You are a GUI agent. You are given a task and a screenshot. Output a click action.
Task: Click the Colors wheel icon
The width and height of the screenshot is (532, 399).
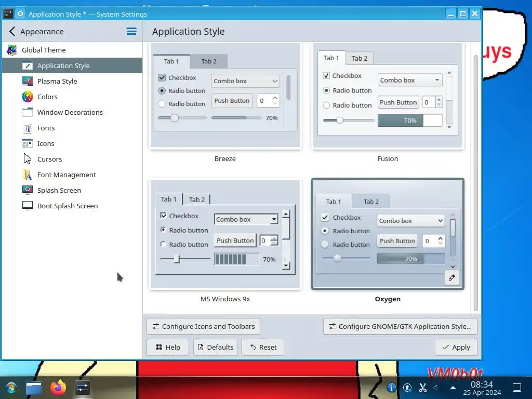coord(28,97)
